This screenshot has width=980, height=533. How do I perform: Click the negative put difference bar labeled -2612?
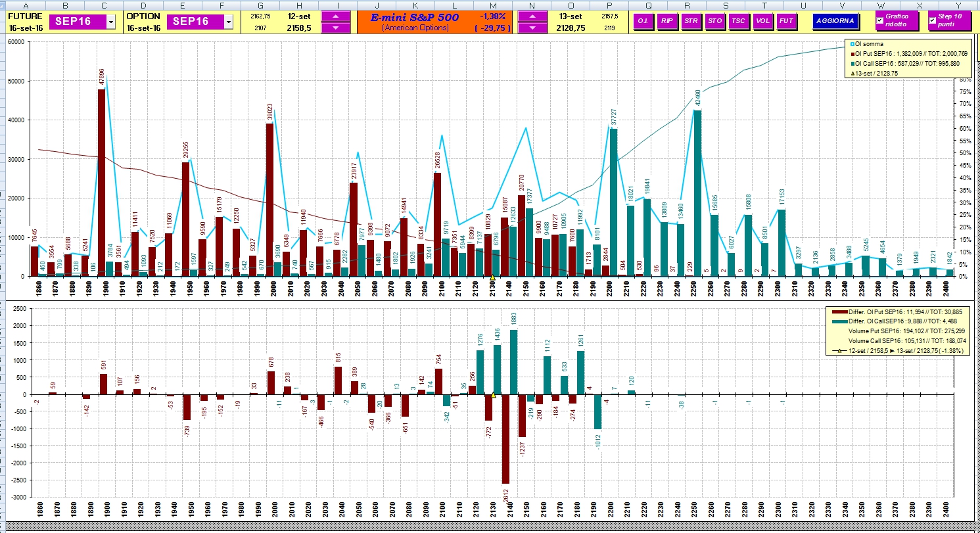pos(505,439)
